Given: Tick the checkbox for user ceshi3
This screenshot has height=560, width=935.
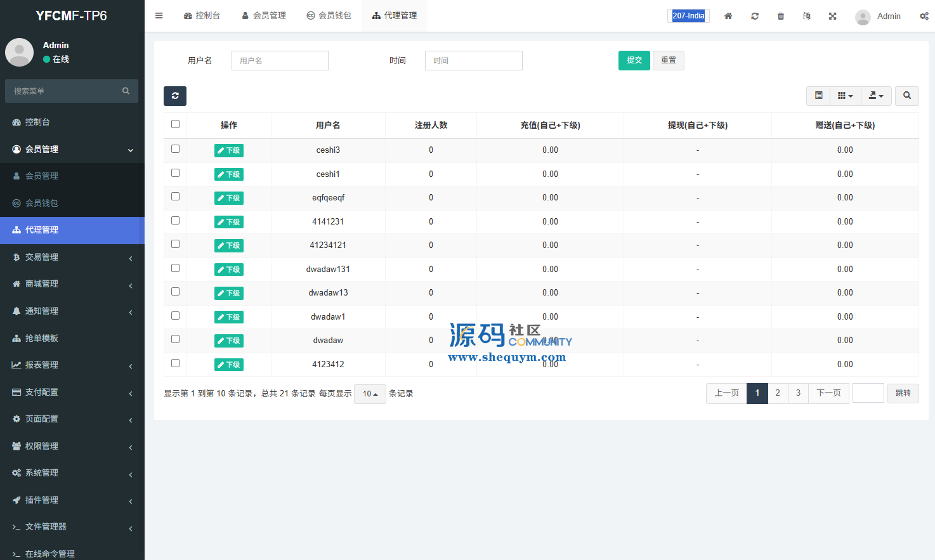Looking at the screenshot, I should [x=176, y=149].
